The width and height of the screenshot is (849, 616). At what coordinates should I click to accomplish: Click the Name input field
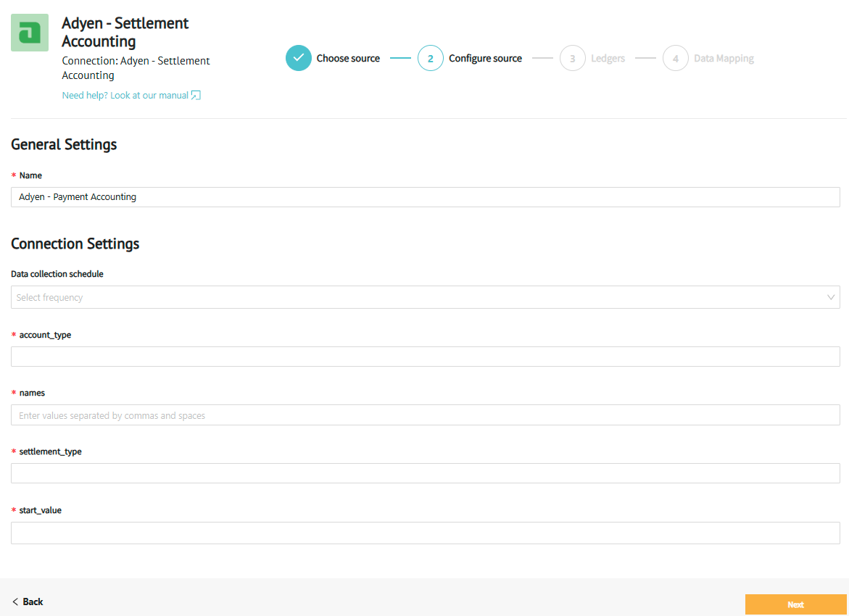[425, 197]
